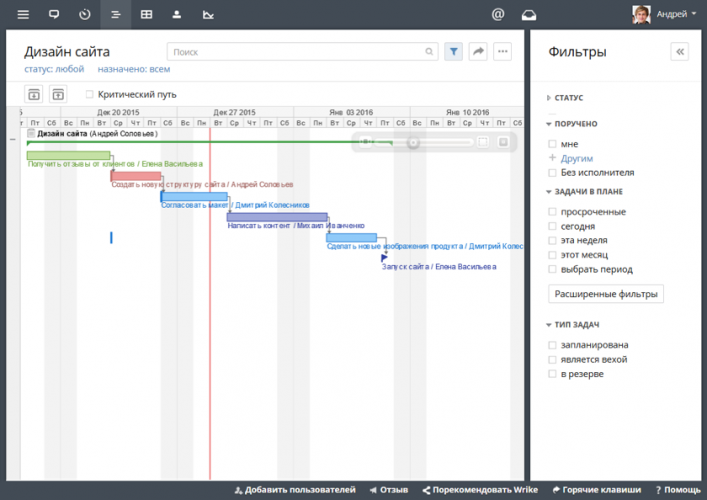Open the reports chart icon
This screenshot has height=500, width=707.
(x=207, y=15)
